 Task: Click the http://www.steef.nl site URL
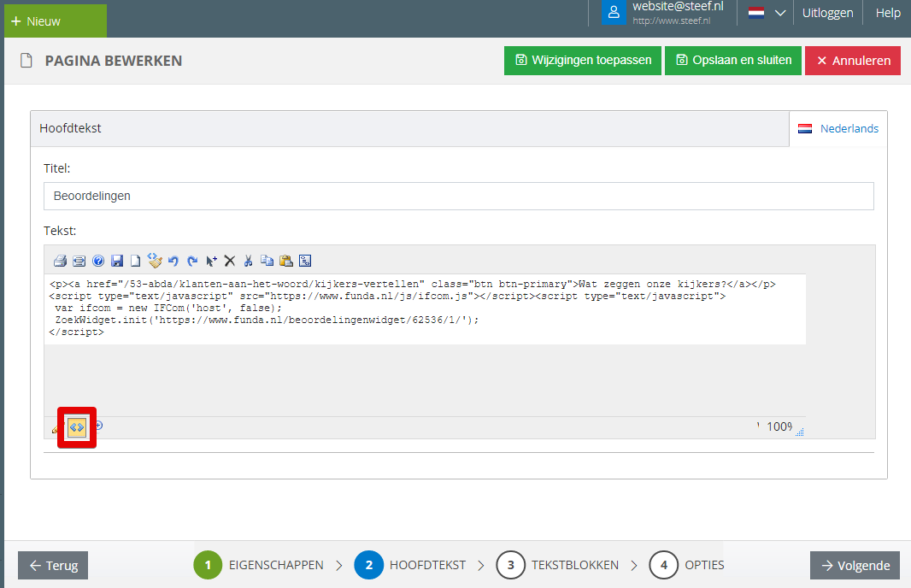(x=671, y=21)
